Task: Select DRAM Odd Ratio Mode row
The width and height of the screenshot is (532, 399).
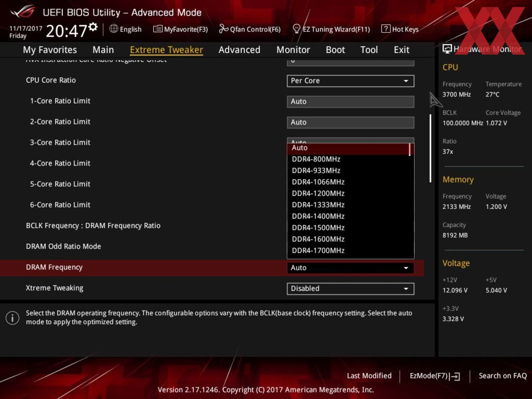Action: (63, 246)
